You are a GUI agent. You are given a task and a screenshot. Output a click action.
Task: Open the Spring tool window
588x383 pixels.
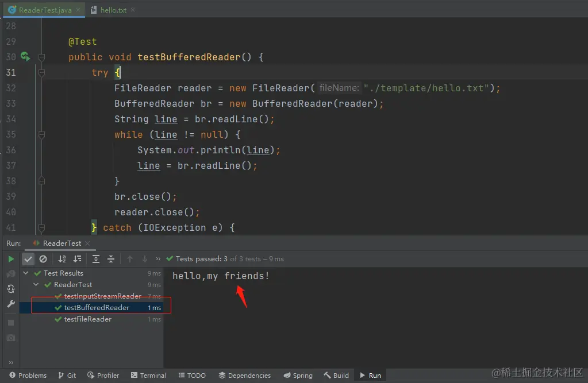pyautogui.click(x=298, y=375)
